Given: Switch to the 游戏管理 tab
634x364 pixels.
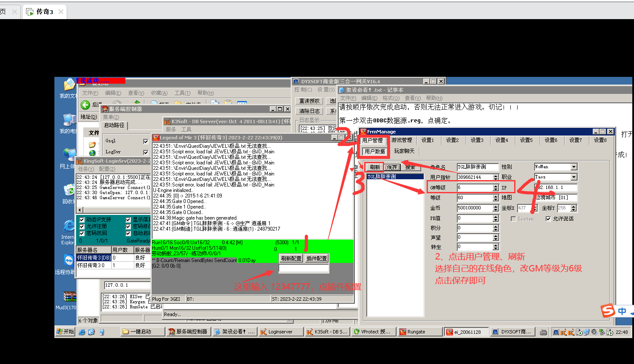Looking at the screenshot, I should coord(402,140).
